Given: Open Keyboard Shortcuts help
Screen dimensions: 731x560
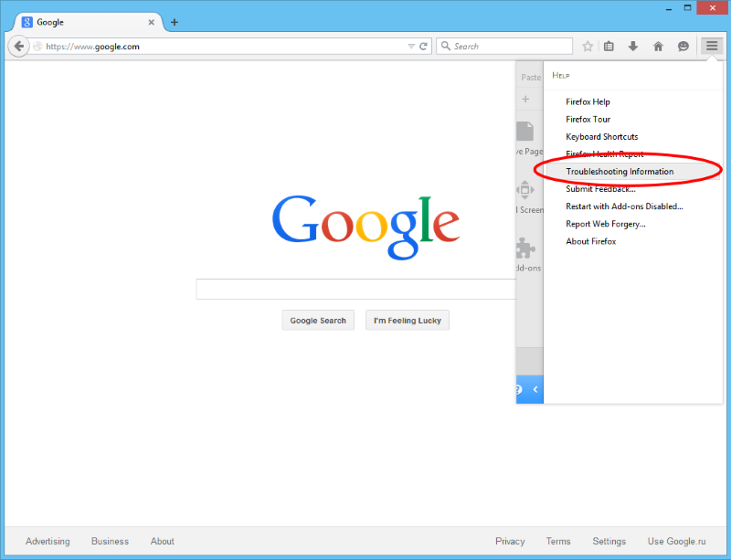Looking at the screenshot, I should 602,137.
